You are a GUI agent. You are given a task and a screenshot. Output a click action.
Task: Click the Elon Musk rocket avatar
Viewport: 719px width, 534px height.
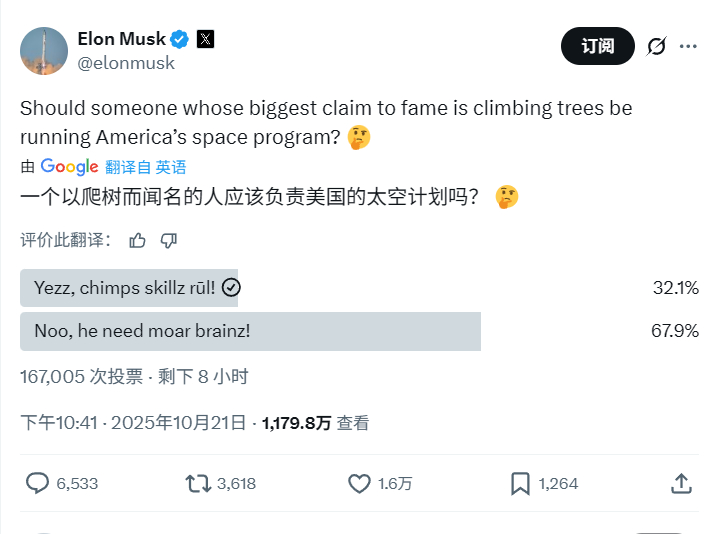point(44,51)
